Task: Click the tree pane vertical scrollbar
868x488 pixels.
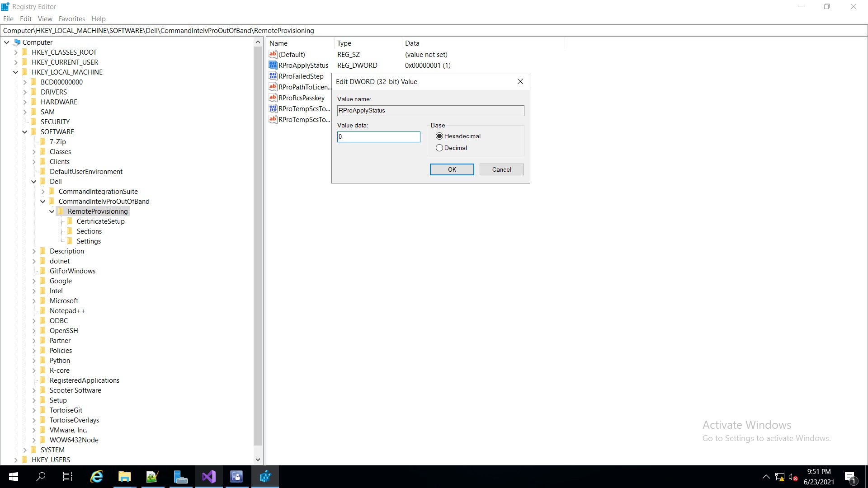Action: point(258,244)
